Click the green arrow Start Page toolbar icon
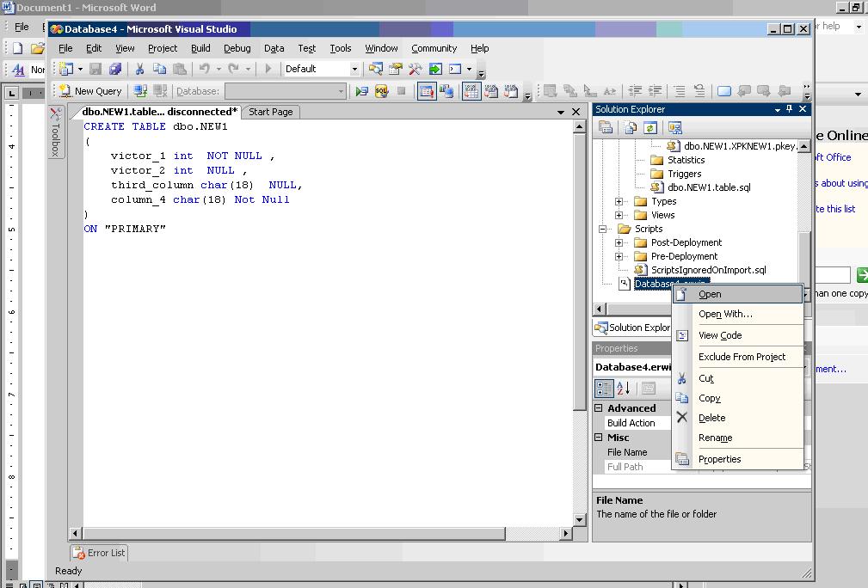 [x=435, y=69]
